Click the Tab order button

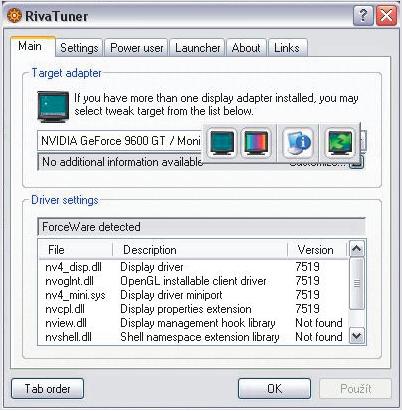pyautogui.click(x=47, y=388)
